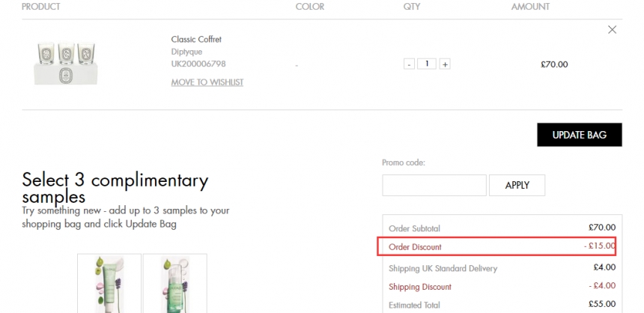Click the quantity number field
This screenshot has height=313, width=644.
(x=427, y=64)
